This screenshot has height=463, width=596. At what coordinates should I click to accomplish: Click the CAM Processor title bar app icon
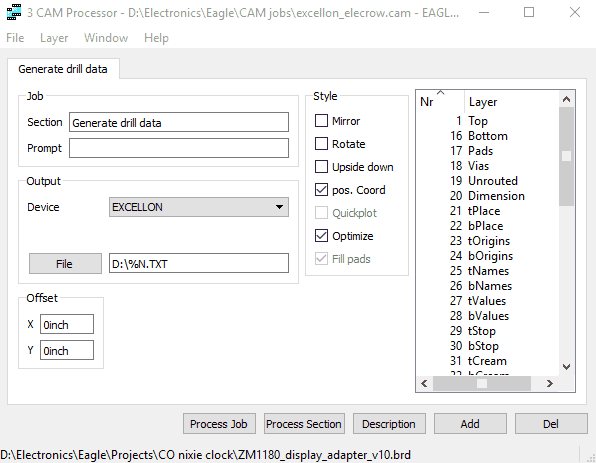pyautogui.click(x=14, y=12)
